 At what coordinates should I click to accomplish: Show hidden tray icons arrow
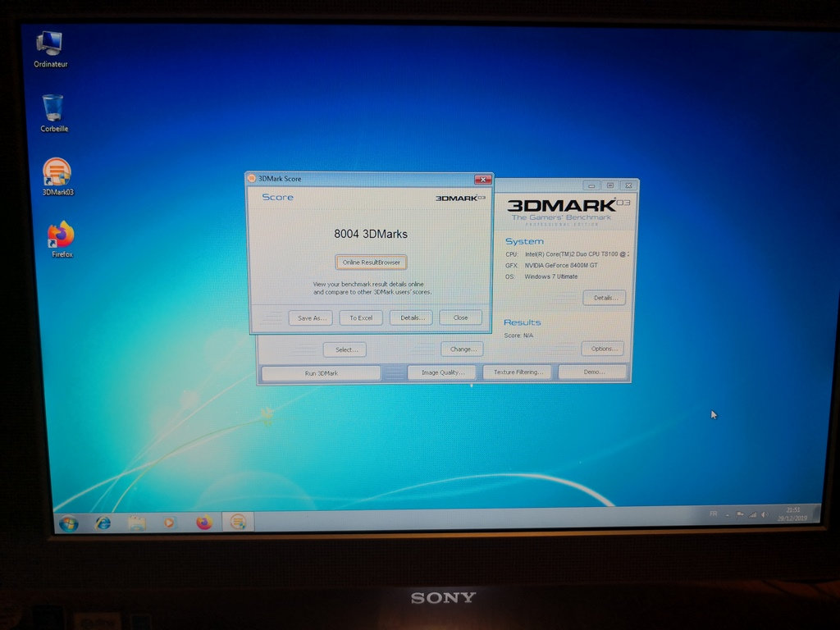tap(727, 515)
